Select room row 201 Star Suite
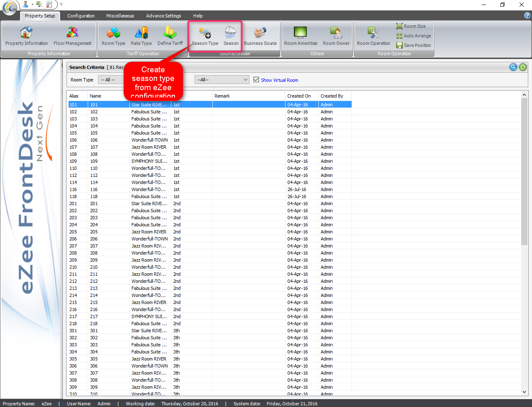Screen dimensions: 532x407 point(210,203)
